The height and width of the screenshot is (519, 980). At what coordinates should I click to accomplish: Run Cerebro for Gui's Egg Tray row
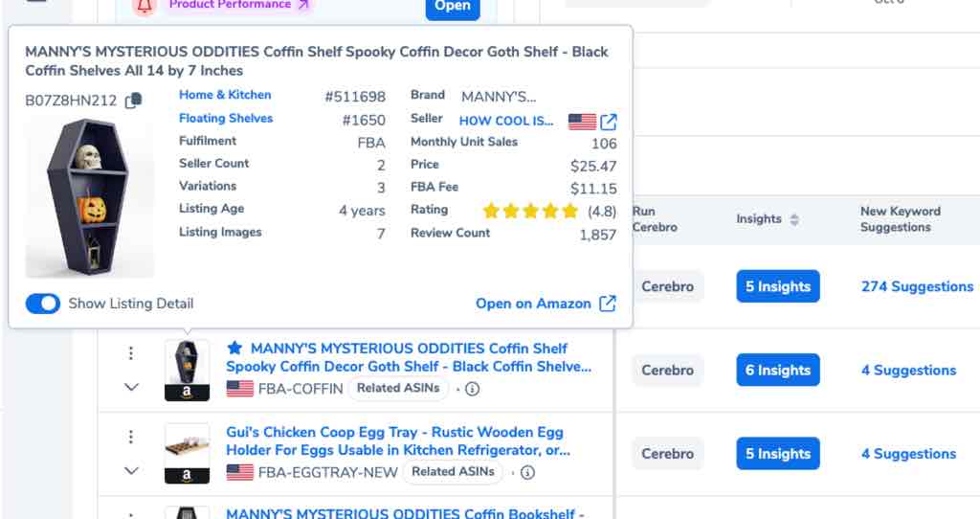tap(667, 453)
